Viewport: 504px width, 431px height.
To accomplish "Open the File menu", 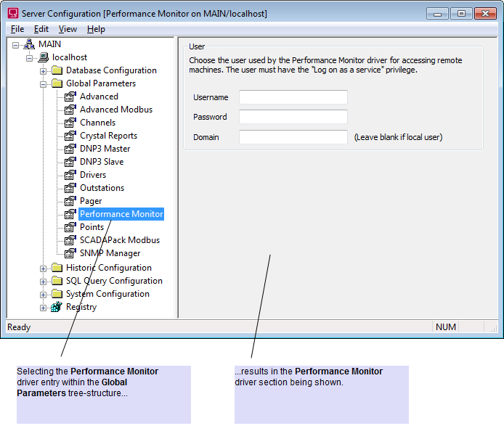I will [17, 29].
